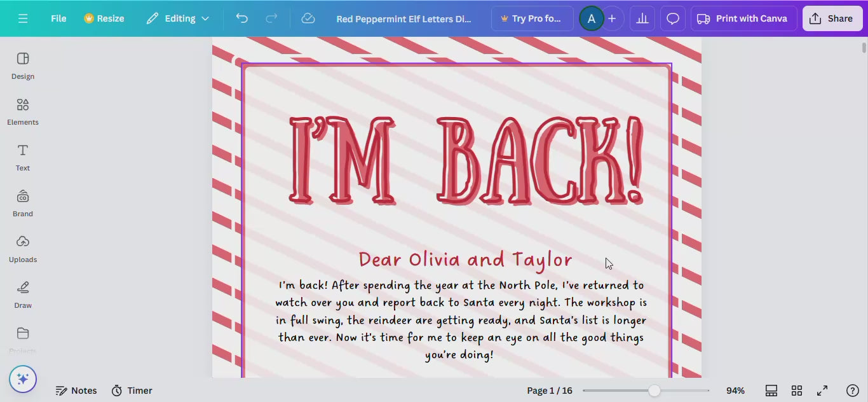This screenshot has height=402, width=868.
Task: Launch the Canva AI magic assistant
Action: 23,379
